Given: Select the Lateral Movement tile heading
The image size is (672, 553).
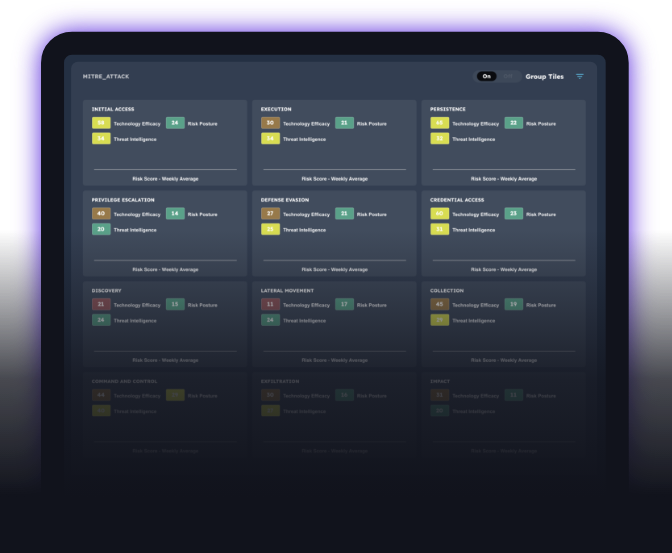Looking at the screenshot, I should click(x=287, y=291).
